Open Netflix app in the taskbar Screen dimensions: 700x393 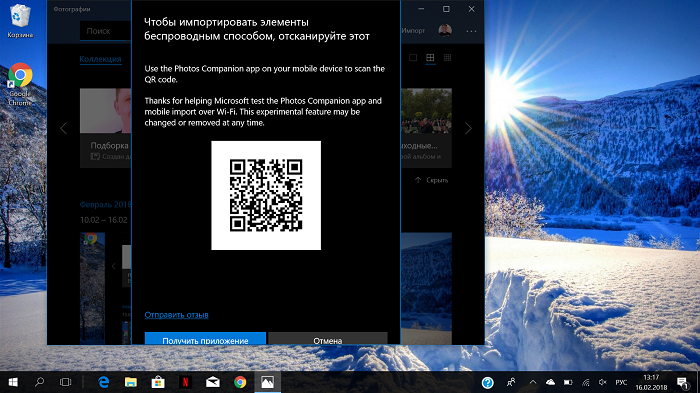[x=185, y=382]
